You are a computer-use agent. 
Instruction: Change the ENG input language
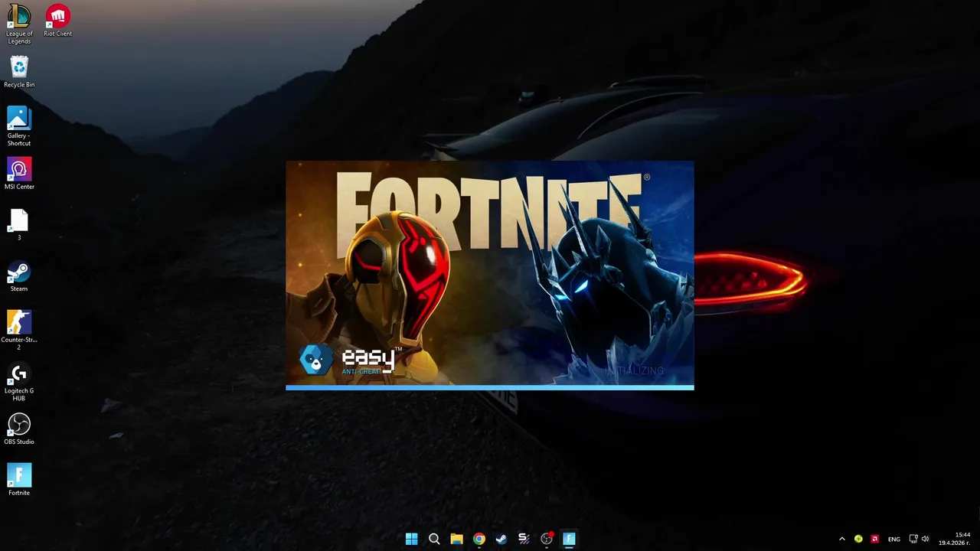894,539
